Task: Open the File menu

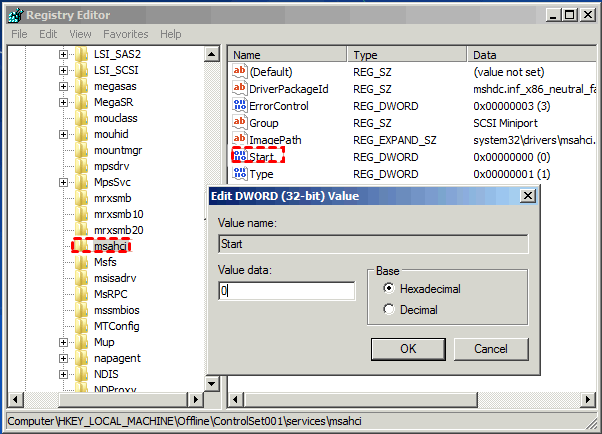Action: coord(19,34)
